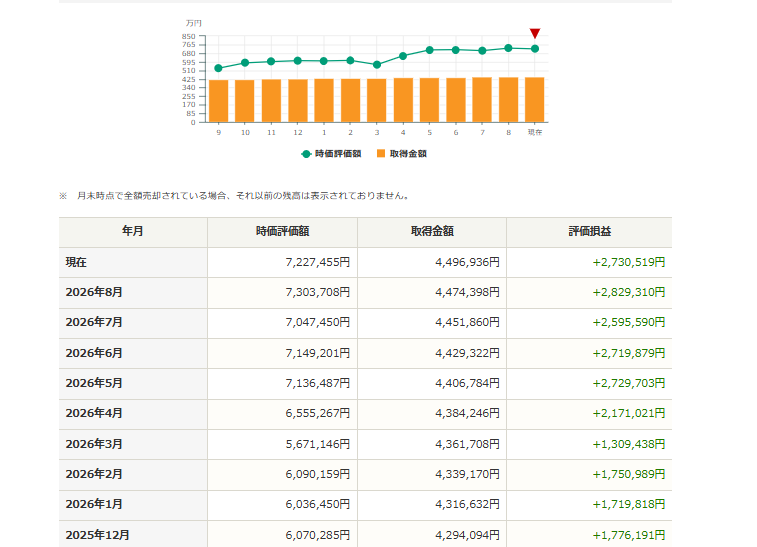Click the gain +2,730,519円
757x547 pixels.
(629, 262)
